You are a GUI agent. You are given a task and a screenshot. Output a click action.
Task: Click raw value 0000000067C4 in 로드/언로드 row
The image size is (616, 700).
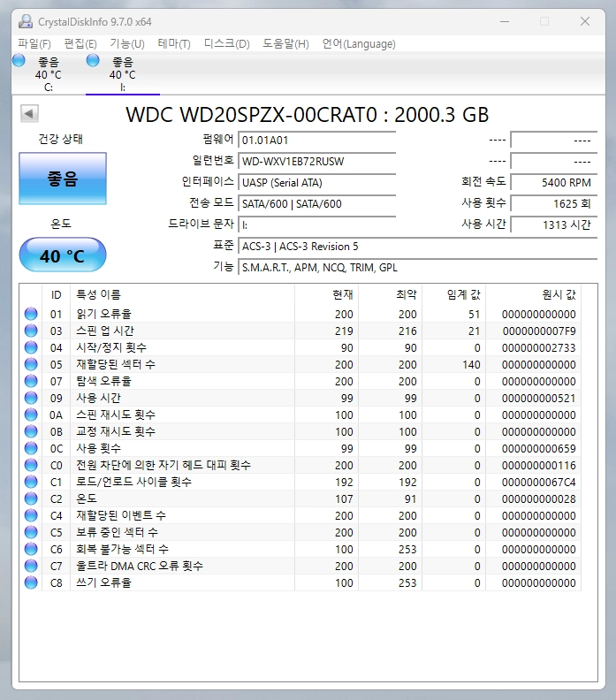539,483
